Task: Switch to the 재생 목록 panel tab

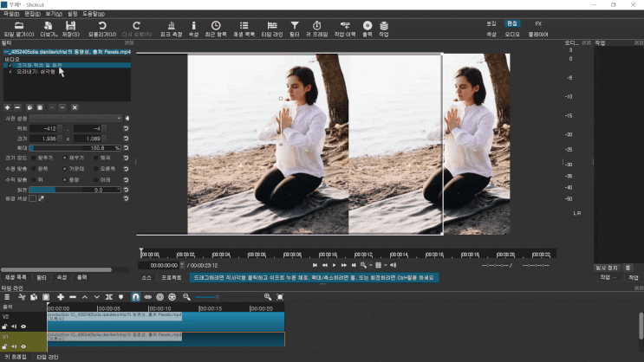Action: [x=16, y=278]
